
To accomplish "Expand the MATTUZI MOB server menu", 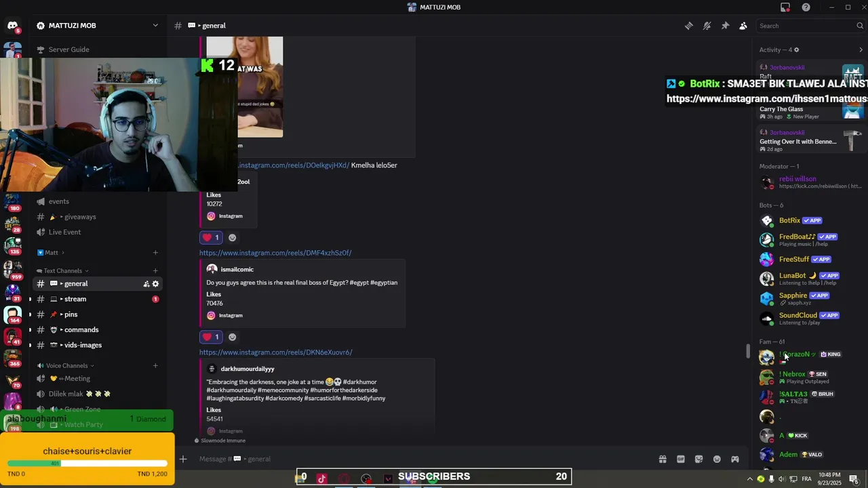I will pos(155,26).
